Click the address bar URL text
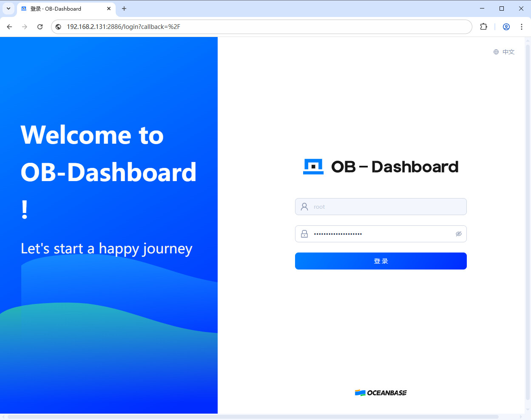 tap(123, 27)
